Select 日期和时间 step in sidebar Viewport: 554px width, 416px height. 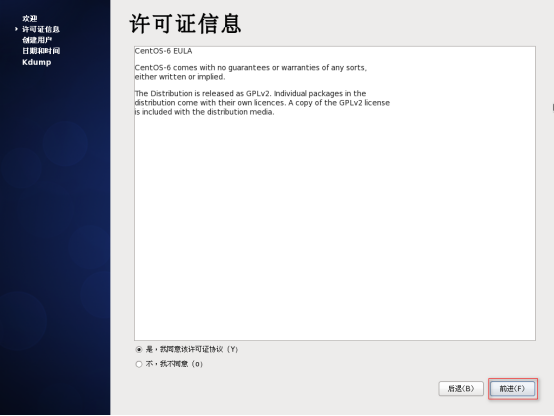coord(41,51)
